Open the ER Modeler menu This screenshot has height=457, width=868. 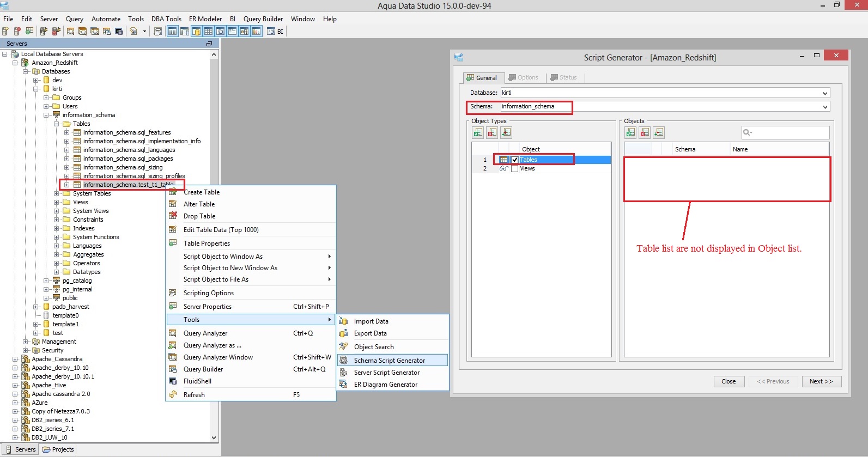[x=205, y=19]
